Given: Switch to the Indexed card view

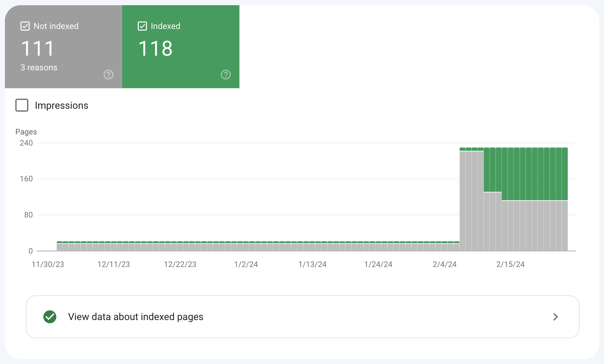Looking at the screenshot, I should (181, 47).
